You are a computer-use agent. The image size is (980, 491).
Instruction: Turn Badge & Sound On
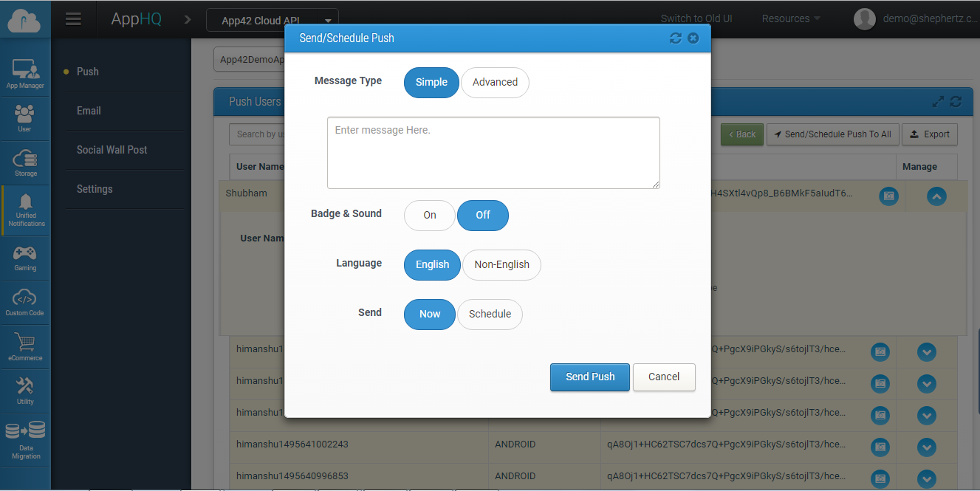[x=430, y=216]
